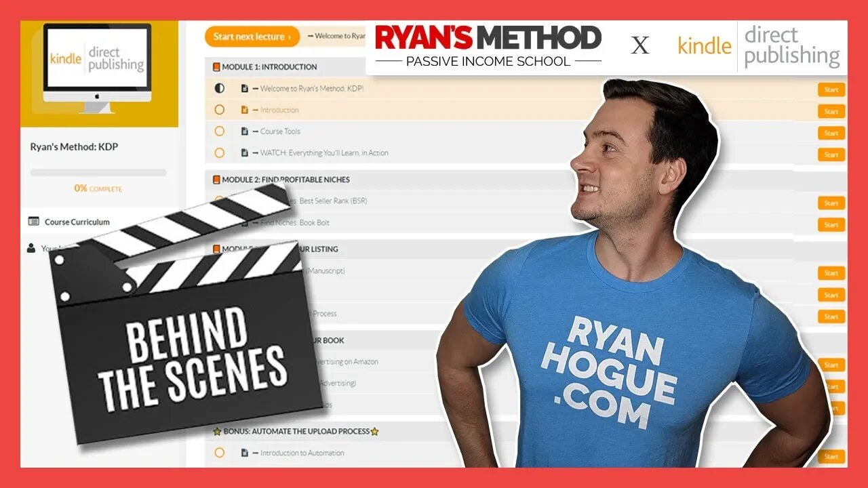Image resolution: width=868 pixels, height=488 pixels.
Task: Open the Introduction lecture title
Action: click(279, 110)
